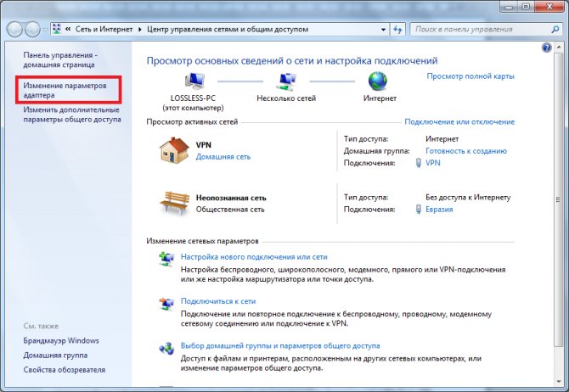Click the back navigation arrow button

(x=15, y=30)
